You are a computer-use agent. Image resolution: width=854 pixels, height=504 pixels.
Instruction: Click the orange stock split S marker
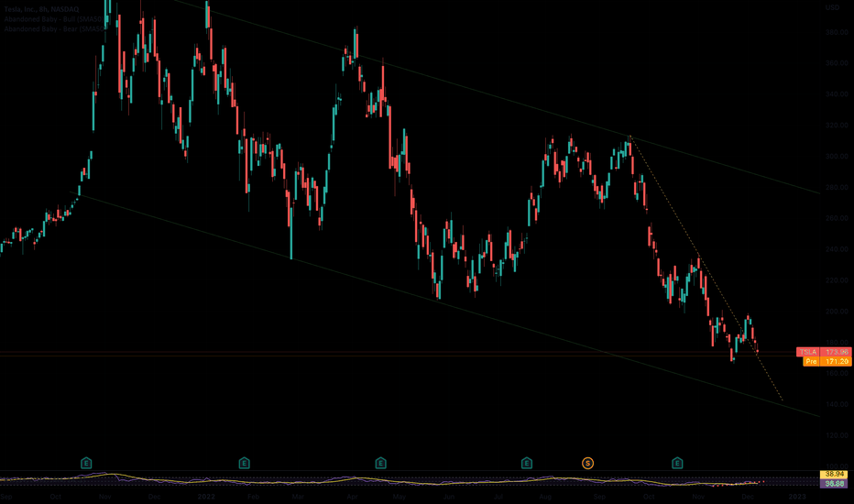point(587,463)
